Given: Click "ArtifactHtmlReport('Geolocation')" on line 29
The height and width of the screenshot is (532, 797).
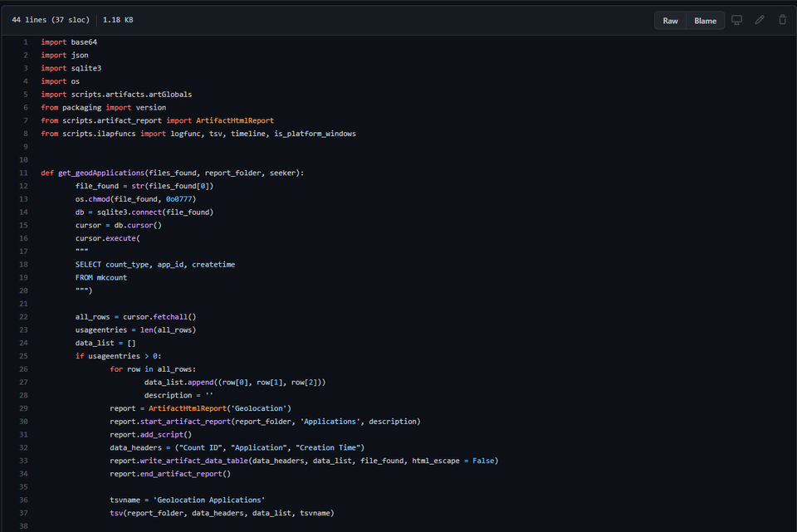Looking at the screenshot, I should 219,408.
